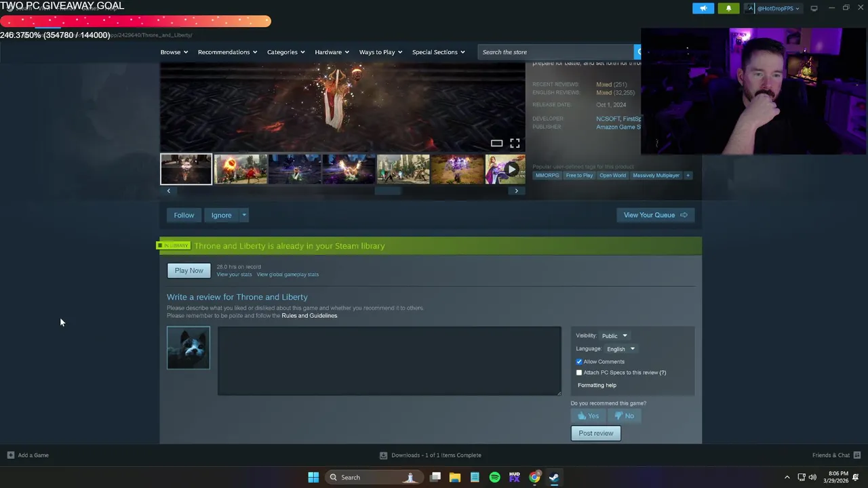The image size is (868, 488).
Task: Click View Your Queue button
Action: (x=655, y=215)
